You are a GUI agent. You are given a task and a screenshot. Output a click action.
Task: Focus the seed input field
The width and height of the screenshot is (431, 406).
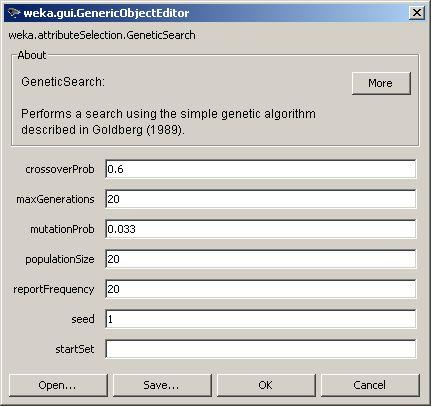pyautogui.click(x=261, y=319)
